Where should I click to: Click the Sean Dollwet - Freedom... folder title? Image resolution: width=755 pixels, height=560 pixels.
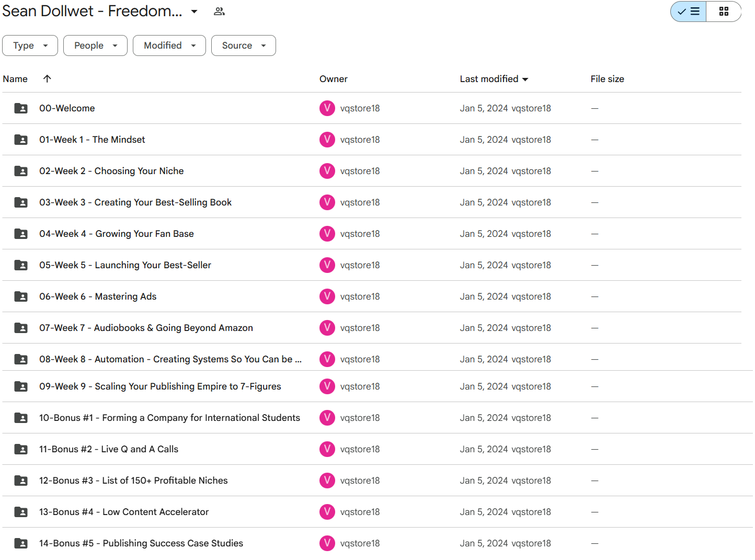93,11
